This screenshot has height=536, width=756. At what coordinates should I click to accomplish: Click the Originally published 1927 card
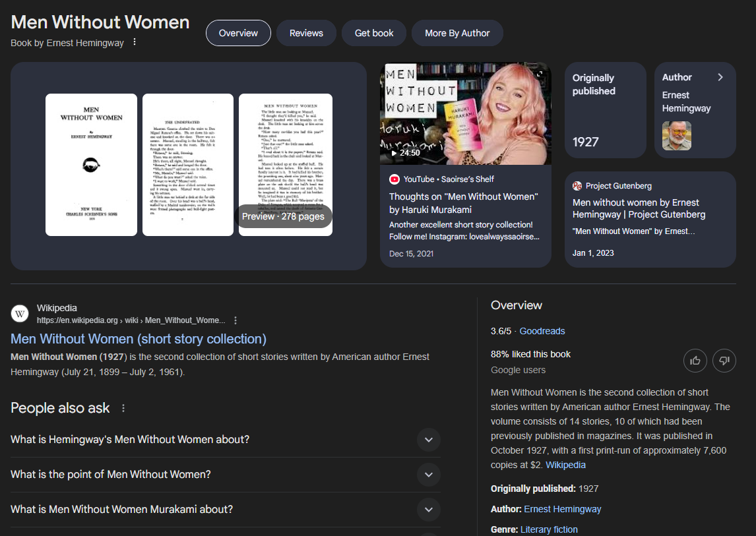tap(605, 110)
